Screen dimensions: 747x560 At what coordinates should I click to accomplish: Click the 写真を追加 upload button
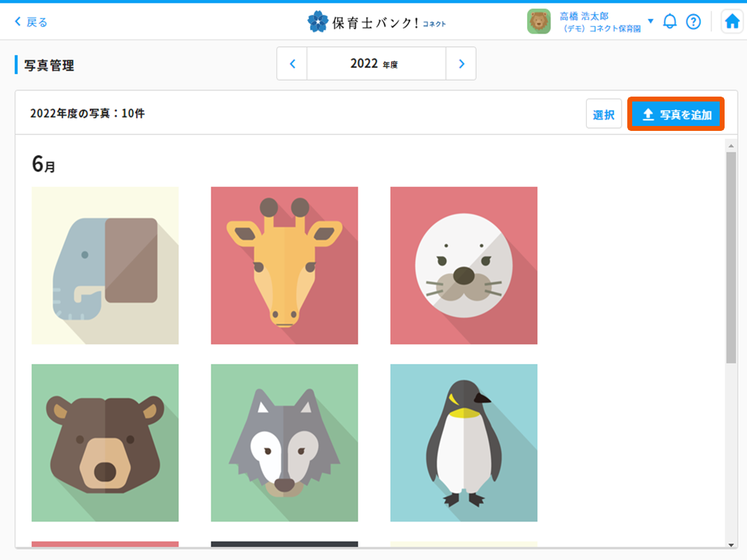point(676,115)
